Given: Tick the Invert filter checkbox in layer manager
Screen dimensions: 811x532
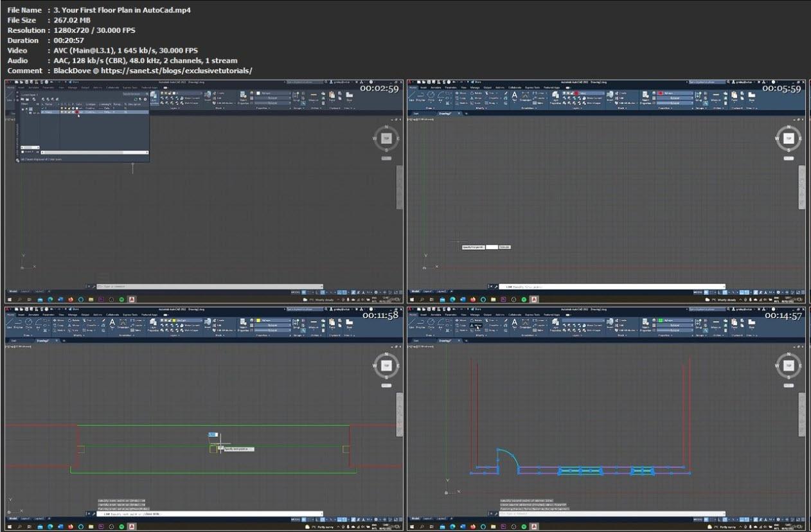Looking at the screenshot, I should 23,152.
